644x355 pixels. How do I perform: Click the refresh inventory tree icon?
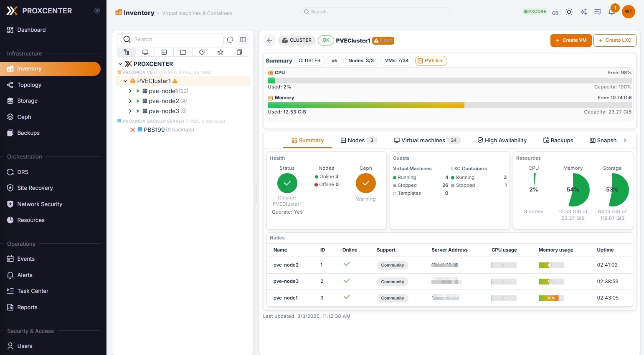(x=230, y=40)
